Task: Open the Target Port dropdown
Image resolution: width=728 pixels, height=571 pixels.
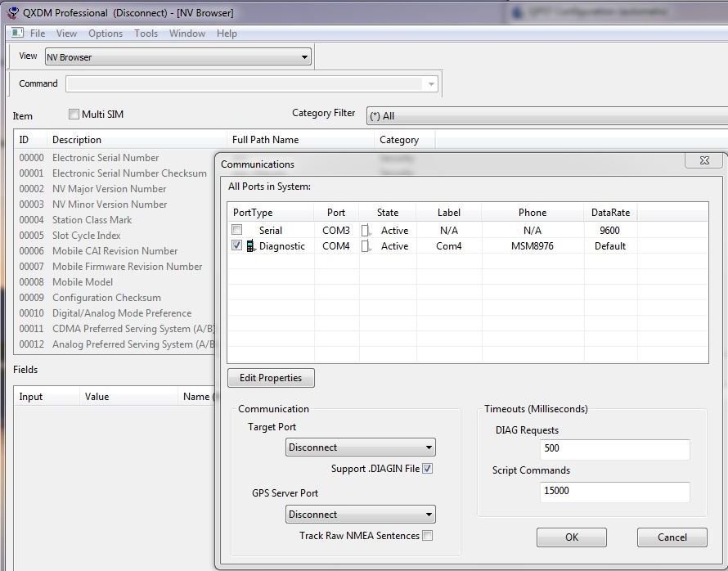Action: [x=360, y=447]
